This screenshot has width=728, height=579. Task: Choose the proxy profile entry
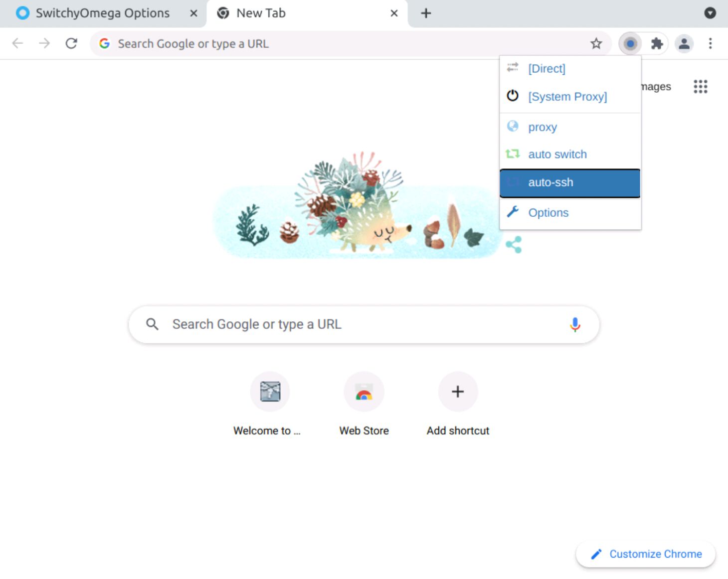click(x=570, y=127)
